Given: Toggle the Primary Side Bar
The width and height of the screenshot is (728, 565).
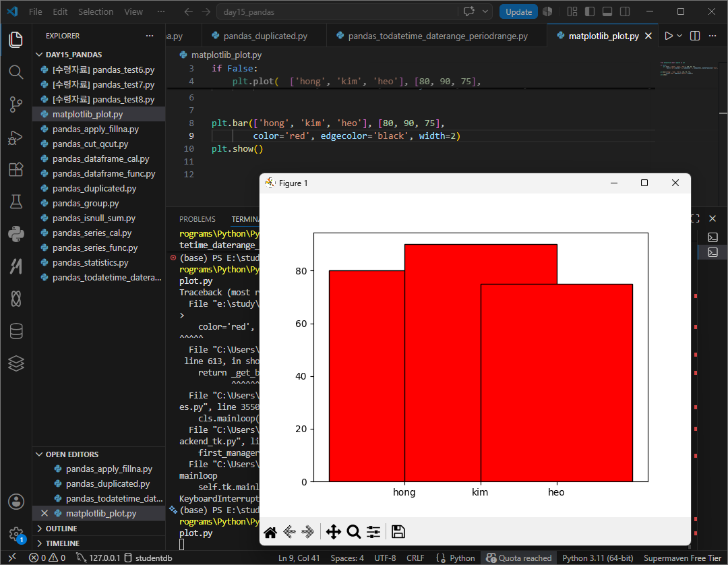Looking at the screenshot, I should point(590,11).
